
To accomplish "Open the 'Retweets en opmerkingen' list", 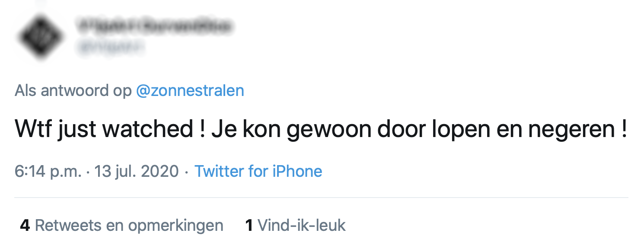I will point(129,225).
